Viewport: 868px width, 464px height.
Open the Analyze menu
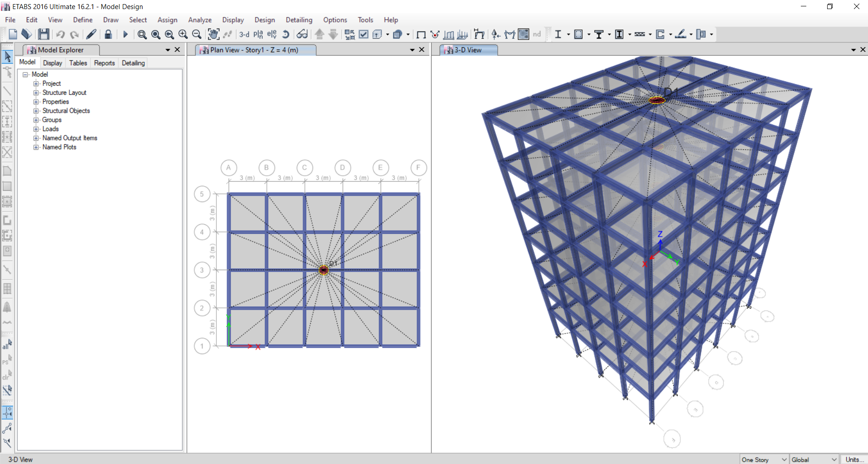coord(199,20)
